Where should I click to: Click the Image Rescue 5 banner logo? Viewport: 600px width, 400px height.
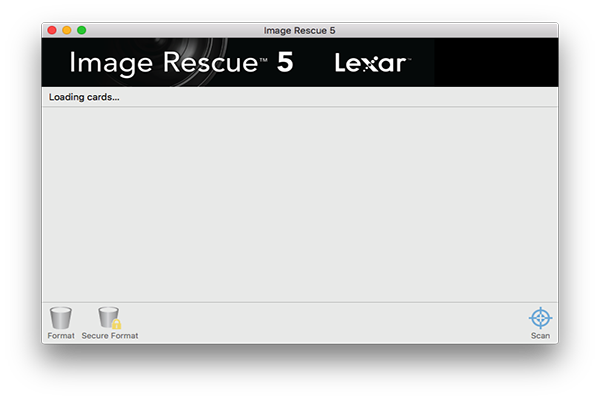click(181, 63)
